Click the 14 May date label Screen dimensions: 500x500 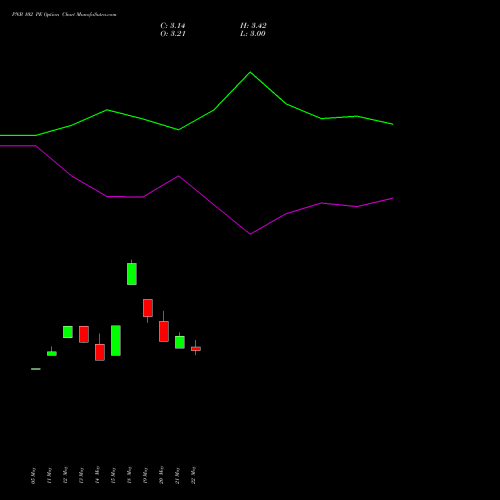97,476
